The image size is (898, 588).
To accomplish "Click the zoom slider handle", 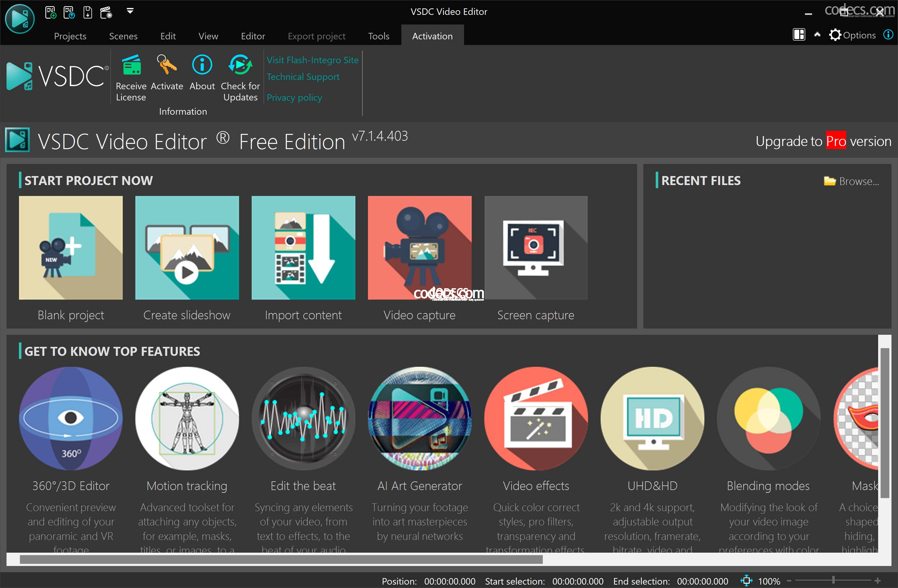I will (833, 581).
